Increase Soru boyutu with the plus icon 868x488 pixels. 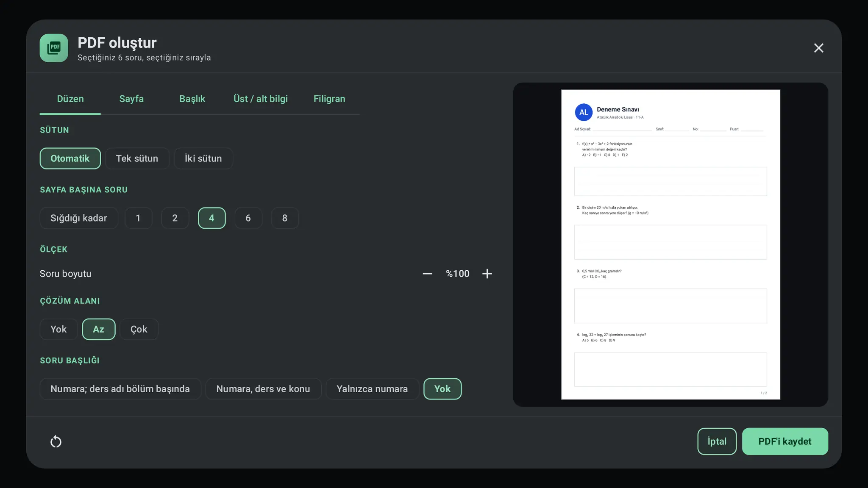tap(487, 274)
